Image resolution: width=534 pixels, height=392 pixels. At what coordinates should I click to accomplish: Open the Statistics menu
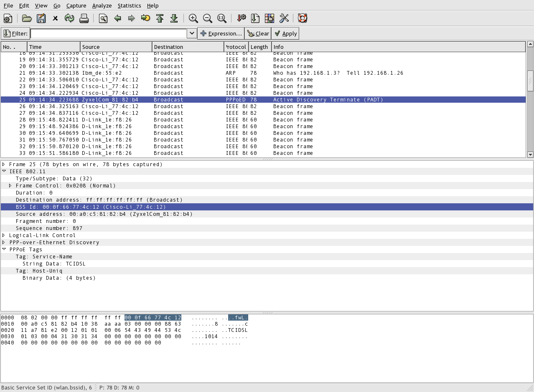click(x=129, y=5)
